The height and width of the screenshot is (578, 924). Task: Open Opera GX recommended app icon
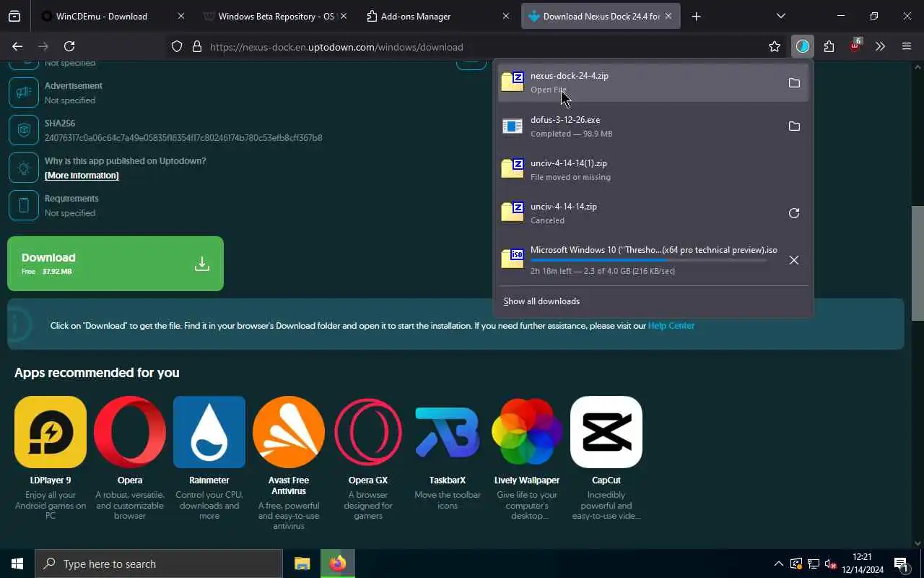tap(368, 432)
